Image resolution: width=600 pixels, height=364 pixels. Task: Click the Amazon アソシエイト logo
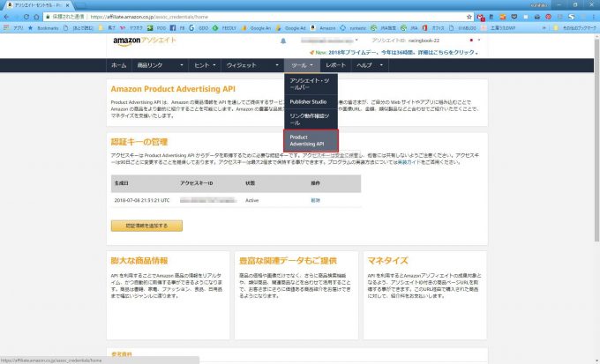144,41
